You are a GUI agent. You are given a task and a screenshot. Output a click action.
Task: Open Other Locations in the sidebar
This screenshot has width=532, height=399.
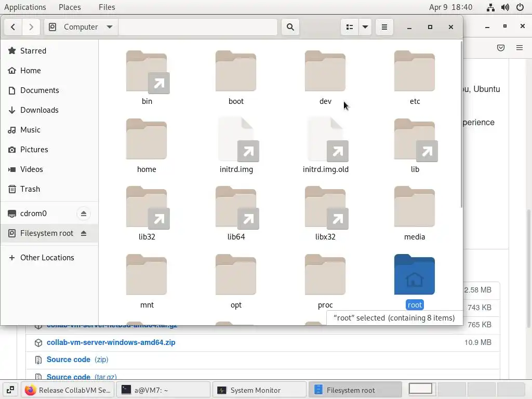[x=49, y=258]
